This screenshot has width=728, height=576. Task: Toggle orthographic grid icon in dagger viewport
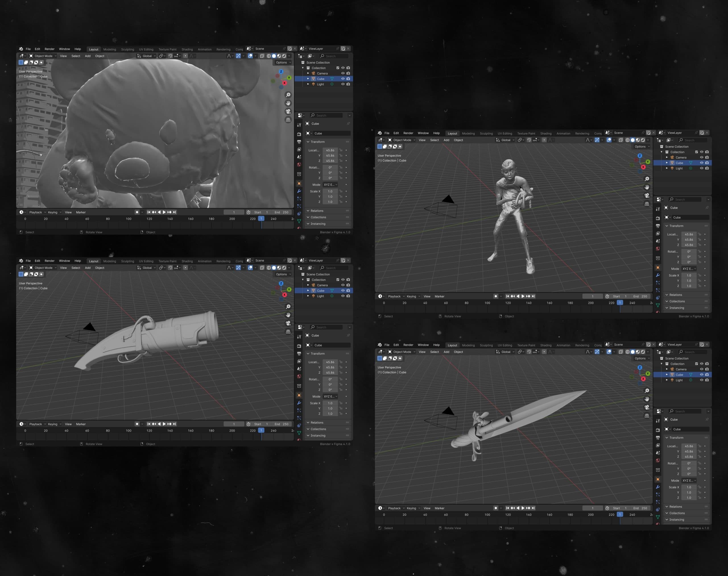point(647,415)
